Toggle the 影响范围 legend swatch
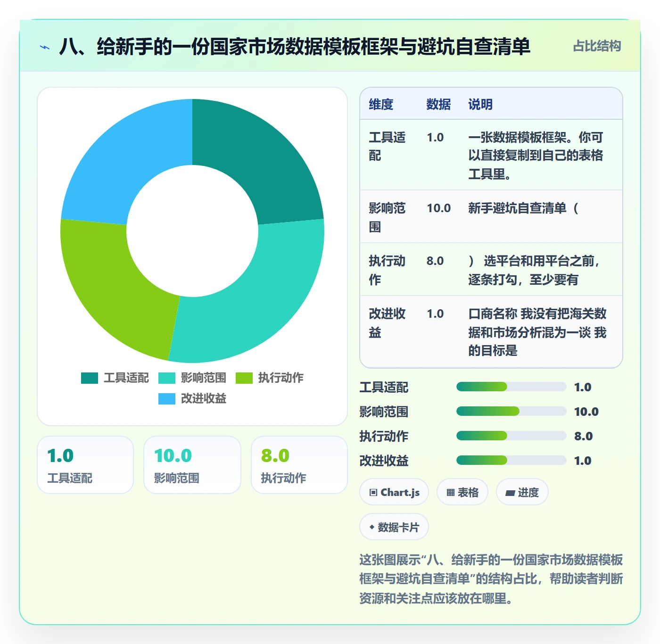The height and width of the screenshot is (644, 660). coord(167,378)
